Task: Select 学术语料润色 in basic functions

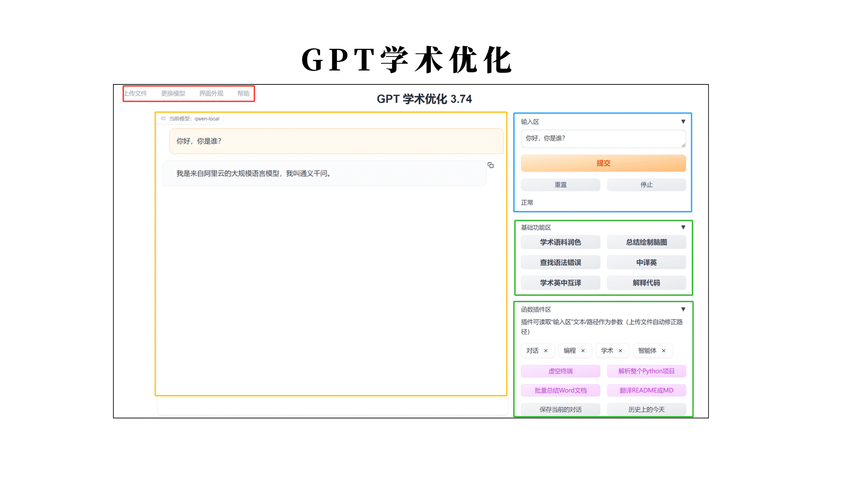Action: coord(560,242)
